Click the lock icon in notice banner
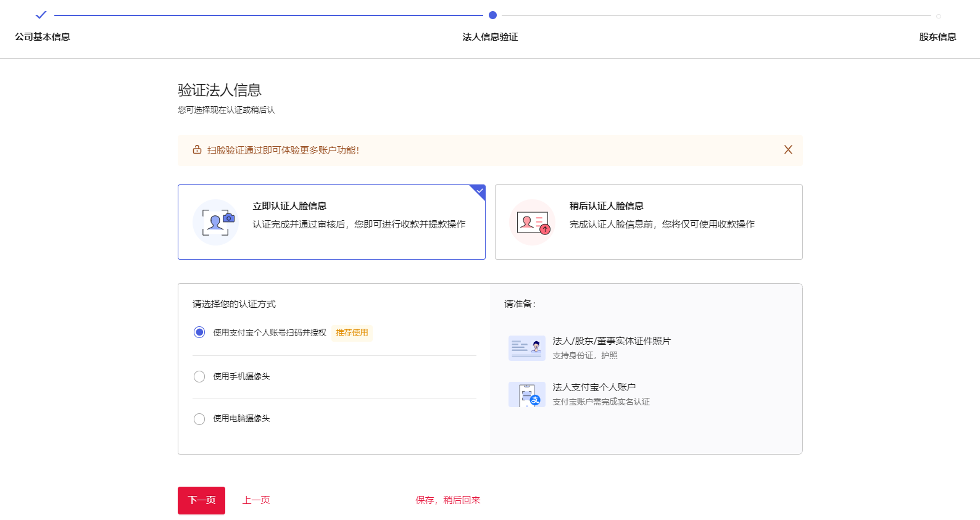980x520 pixels. pos(197,150)
